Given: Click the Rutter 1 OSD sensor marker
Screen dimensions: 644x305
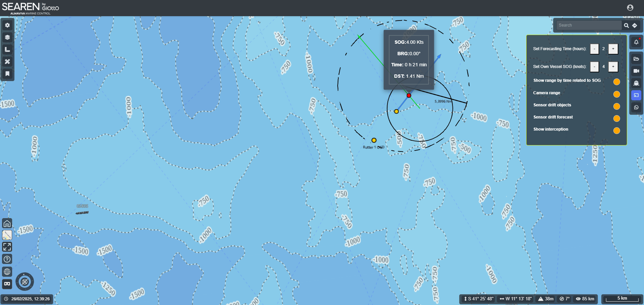Looking at the screenshot, I should point(374,140).
